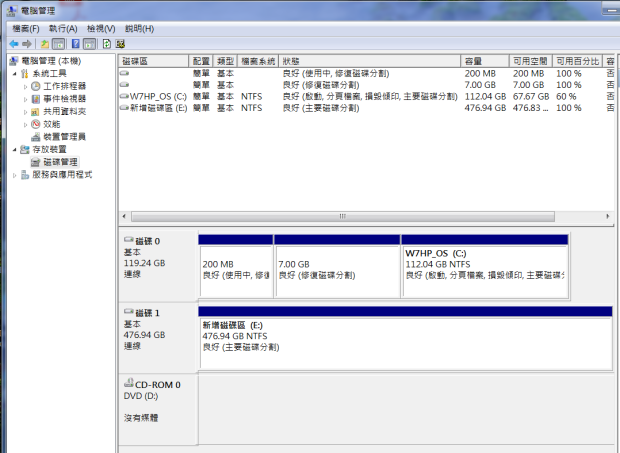Viewport: 620px width, 453px height.
Task: Collapse the 系統工具 tree node
Action: click(15, 74)
